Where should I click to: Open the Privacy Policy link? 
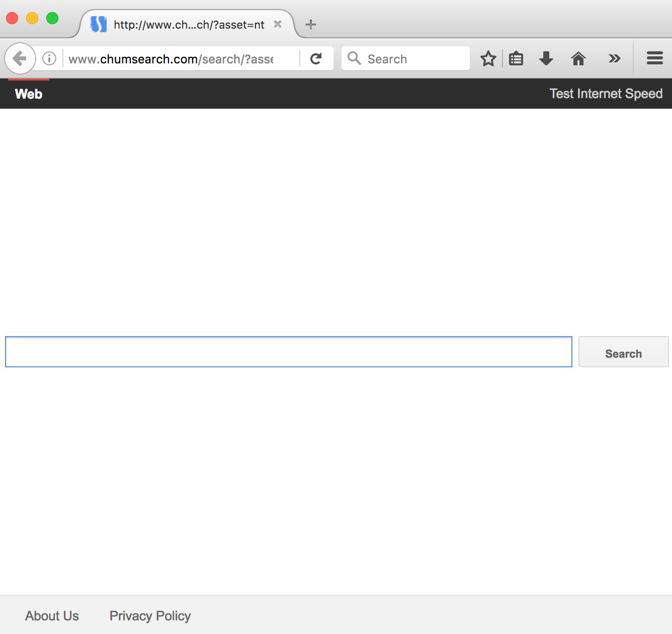[x=150, y=616]
